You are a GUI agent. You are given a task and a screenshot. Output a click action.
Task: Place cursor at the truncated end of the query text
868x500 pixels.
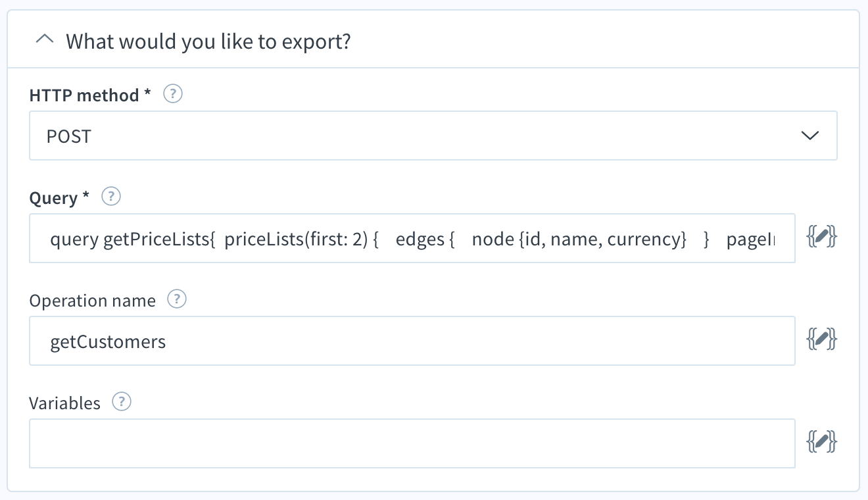click(x=775, y=239)
